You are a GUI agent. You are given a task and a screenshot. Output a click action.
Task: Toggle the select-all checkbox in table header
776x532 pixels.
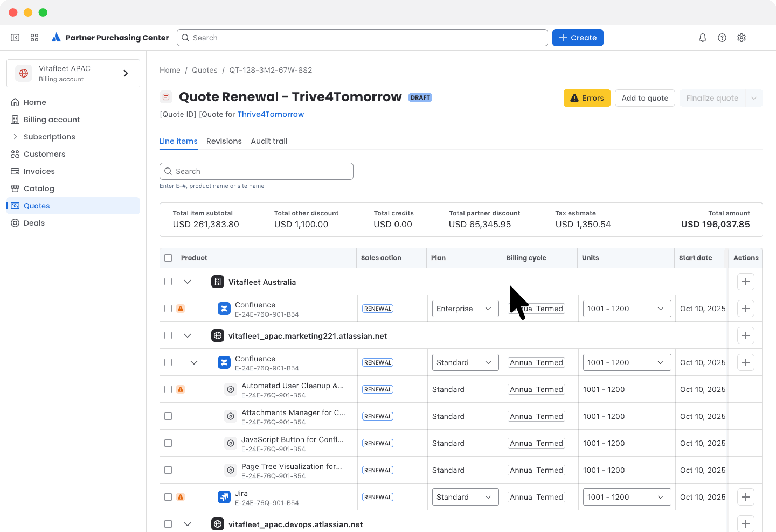point(168,258)
